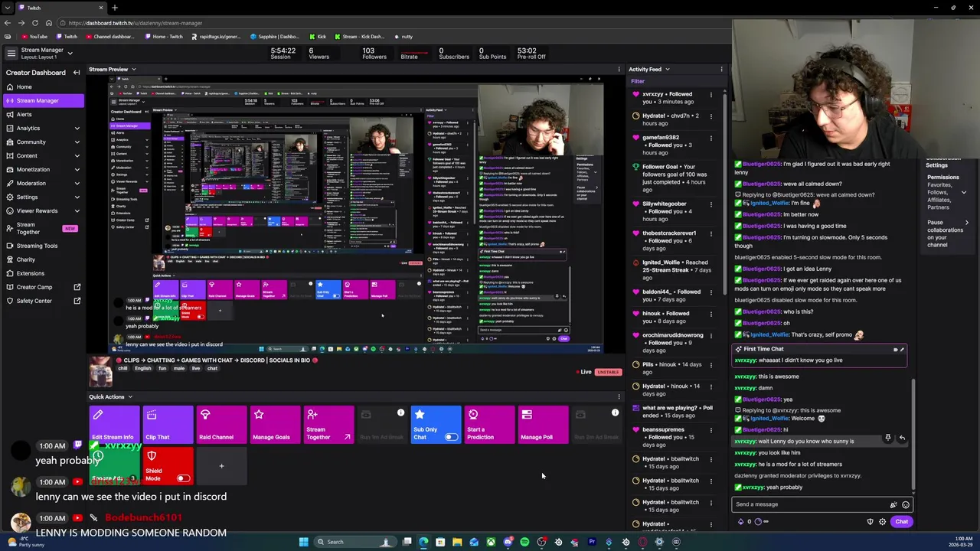Reply to the highlighted xvrxzyy message
Screen dimensions: 980x551
click(x=902, y=438)
